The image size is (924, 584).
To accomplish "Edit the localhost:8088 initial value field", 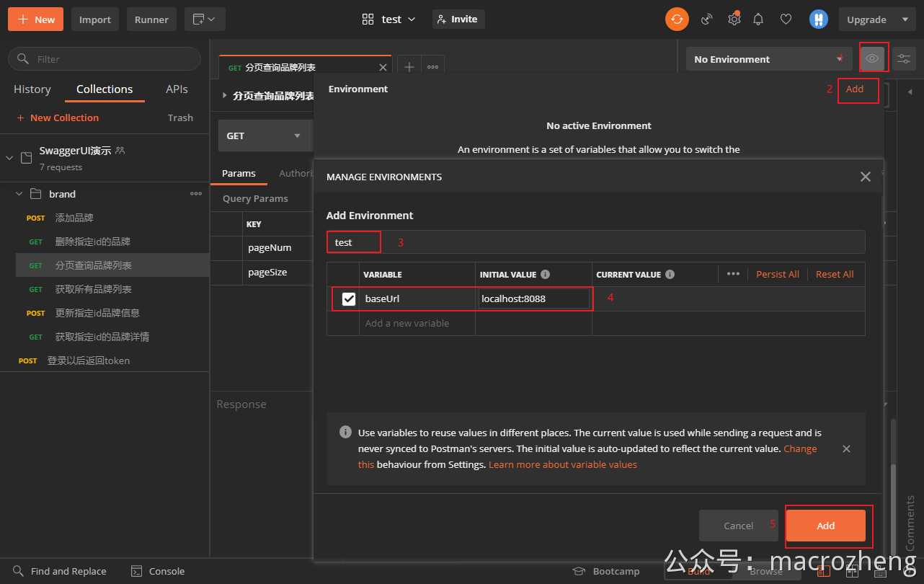I will coord(533,298).
